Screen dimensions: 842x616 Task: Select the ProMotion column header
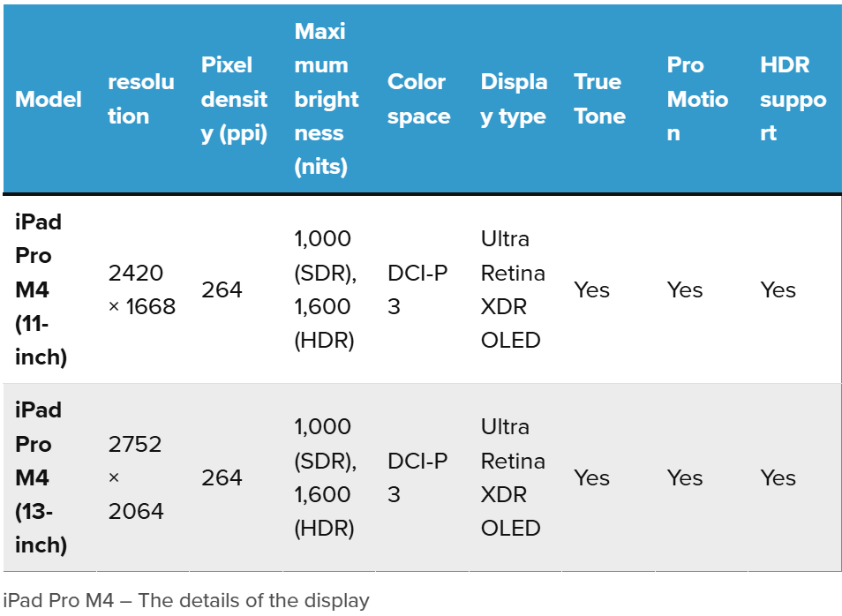click(x=697, y=99)
